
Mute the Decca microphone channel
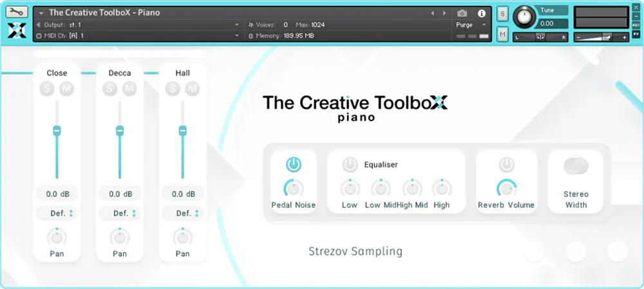[129, 88]
